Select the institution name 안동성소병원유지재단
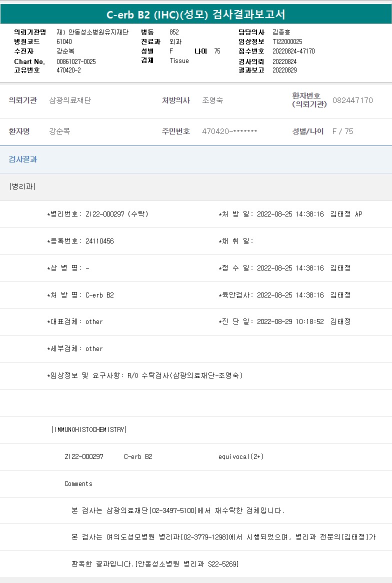Image resolution: width=392 pixels, height=583 pixels. (98, 32)
